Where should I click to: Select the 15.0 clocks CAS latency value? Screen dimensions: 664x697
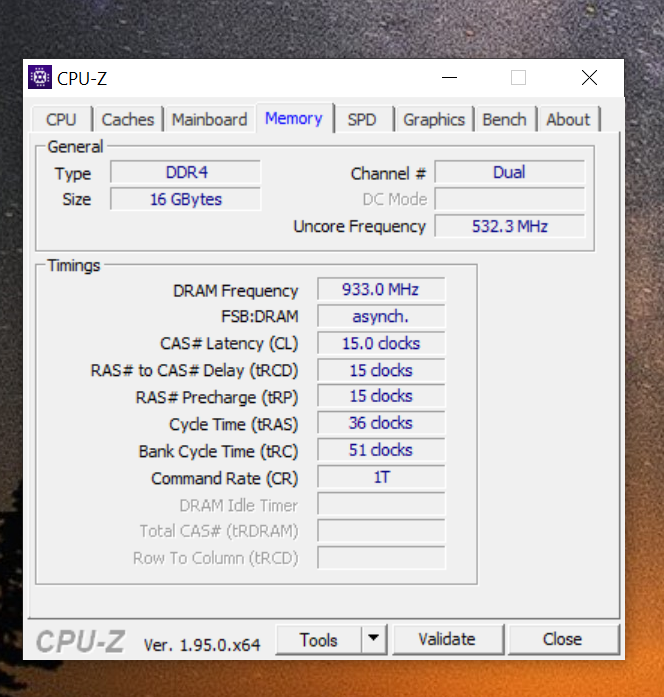click(x=381, y=344)
